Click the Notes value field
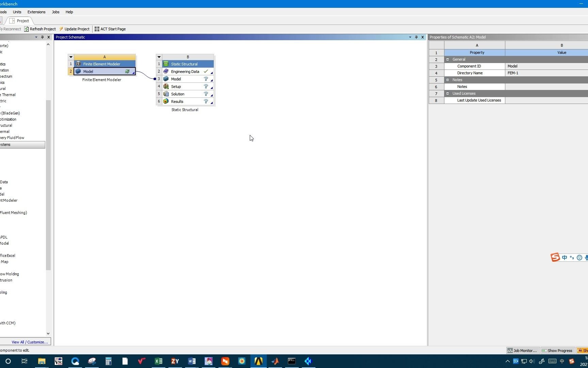The image size is (588, 368). (x=546, y=87)
